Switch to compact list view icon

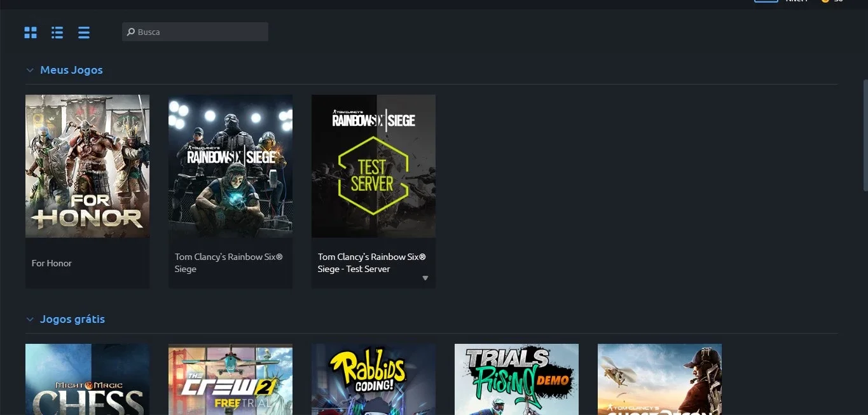point(84,32)
